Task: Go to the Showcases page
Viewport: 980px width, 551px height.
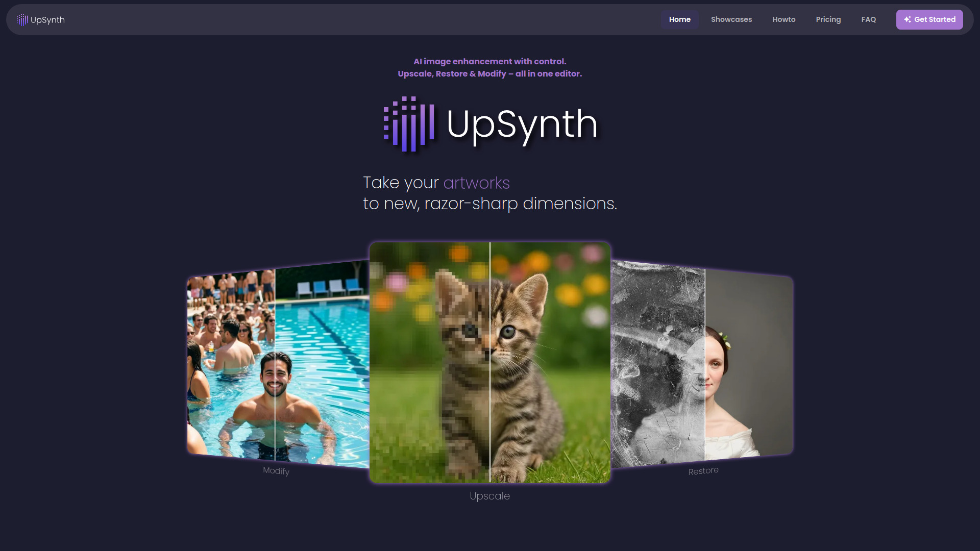Action: point(731,19)
